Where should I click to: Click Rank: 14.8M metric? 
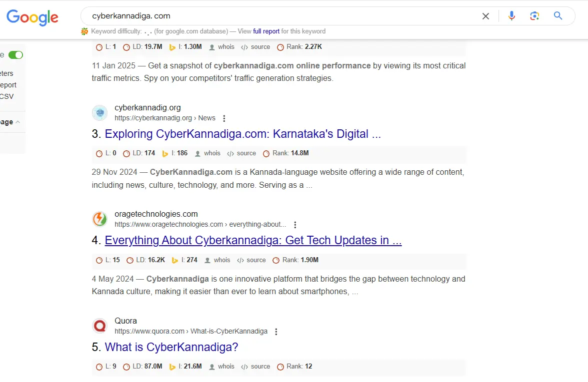click(286, 153)
